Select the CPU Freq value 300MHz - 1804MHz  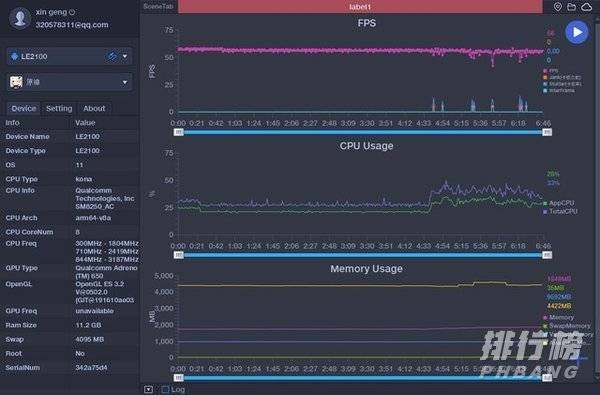[107, 243]
